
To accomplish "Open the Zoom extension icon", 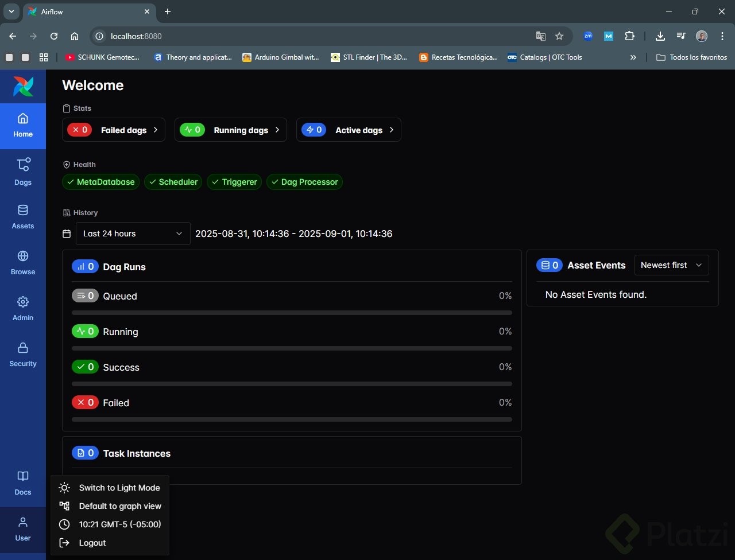I will (588, 36).
